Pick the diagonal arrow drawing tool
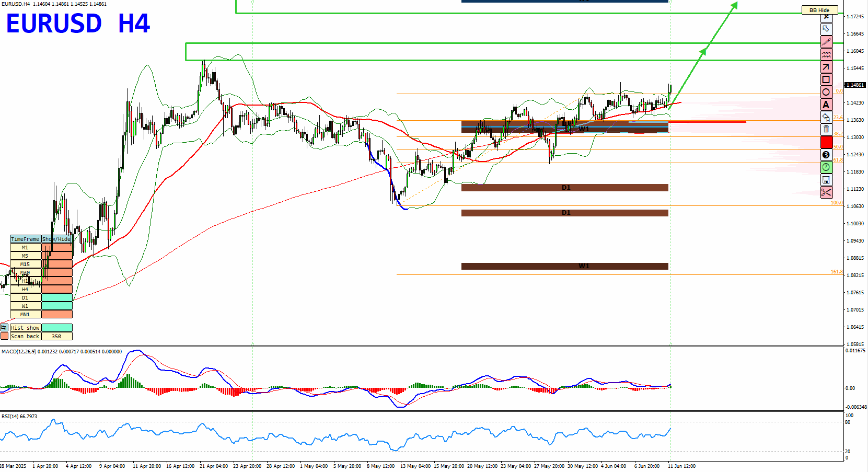 coord(826,67)
